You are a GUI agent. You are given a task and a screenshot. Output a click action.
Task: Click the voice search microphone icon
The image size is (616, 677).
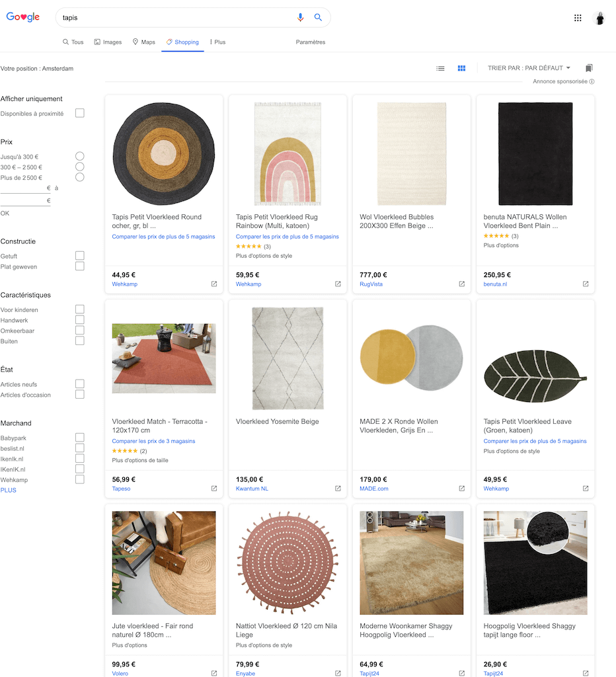[301, 18]
